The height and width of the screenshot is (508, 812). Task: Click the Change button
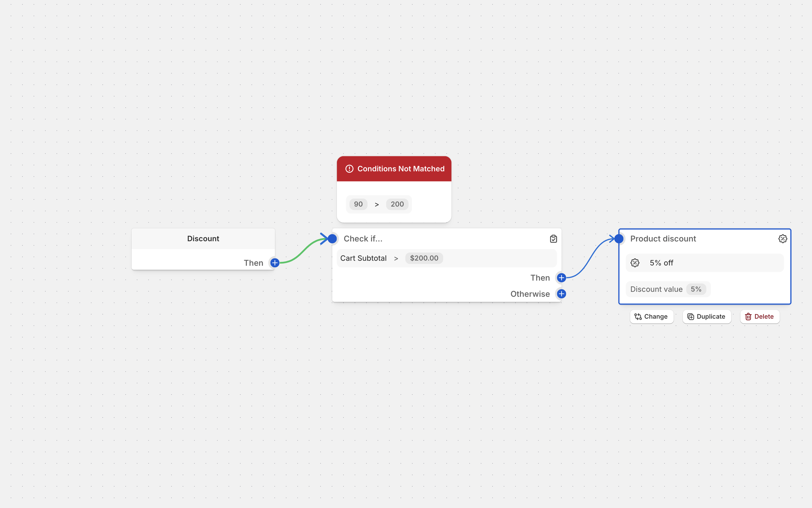click(x=651, y=317)
